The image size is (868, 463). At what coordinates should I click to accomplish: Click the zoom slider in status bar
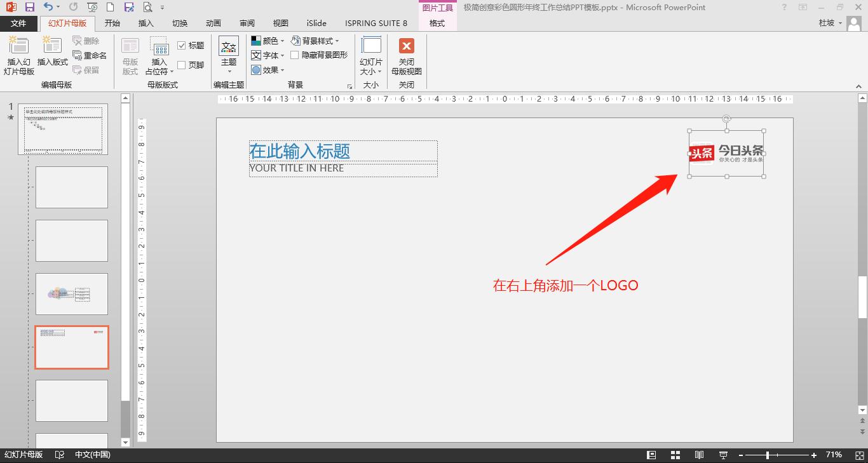768,455
